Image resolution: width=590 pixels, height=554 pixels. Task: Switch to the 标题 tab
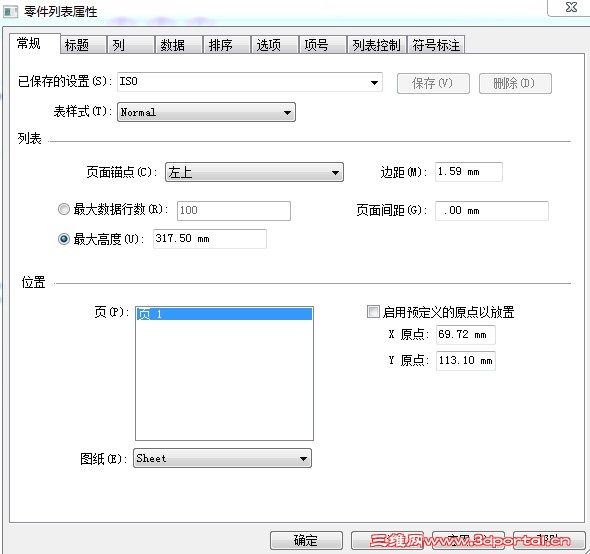[83, 45]
